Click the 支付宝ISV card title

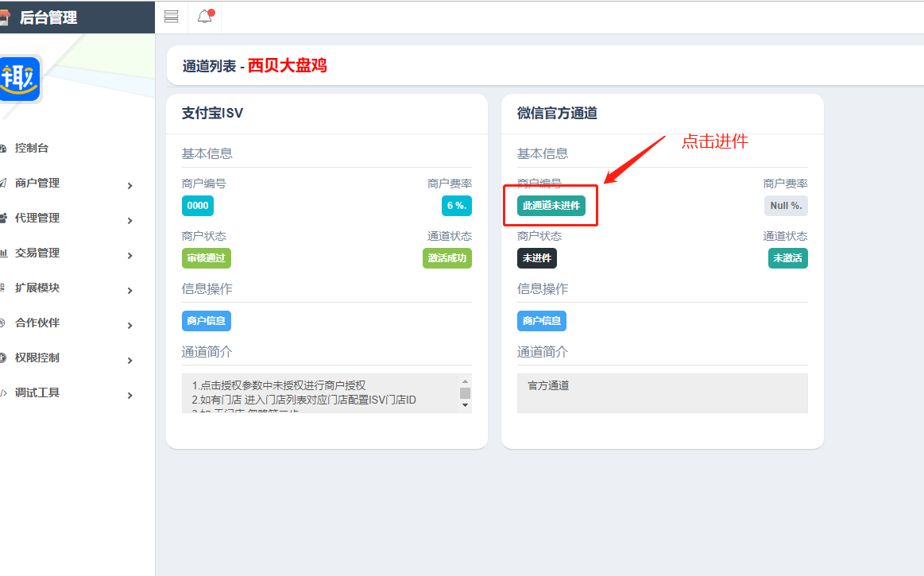212,113
